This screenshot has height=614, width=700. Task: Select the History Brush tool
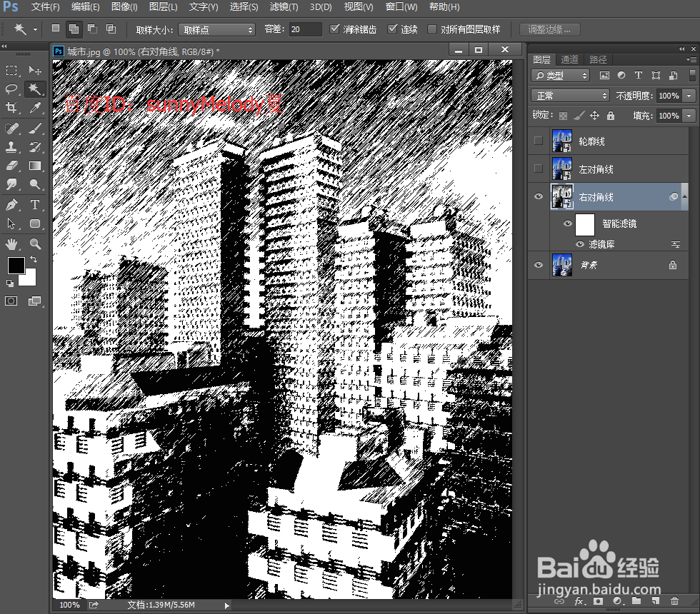35,147
